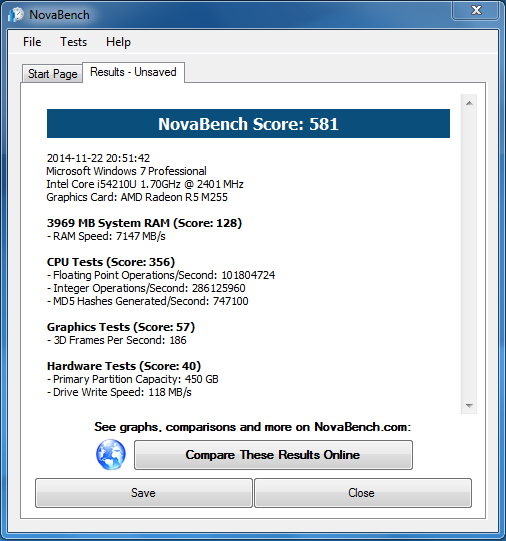Click the globe icon beside Compare button
Screen dimensions: 506x541
pyautogui.click(x=111, y=454)
